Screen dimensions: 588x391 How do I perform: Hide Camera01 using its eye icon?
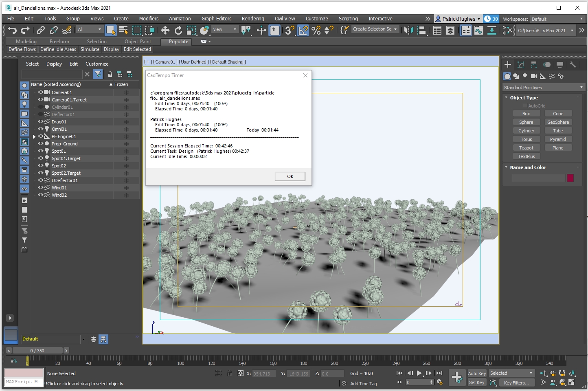41,92
